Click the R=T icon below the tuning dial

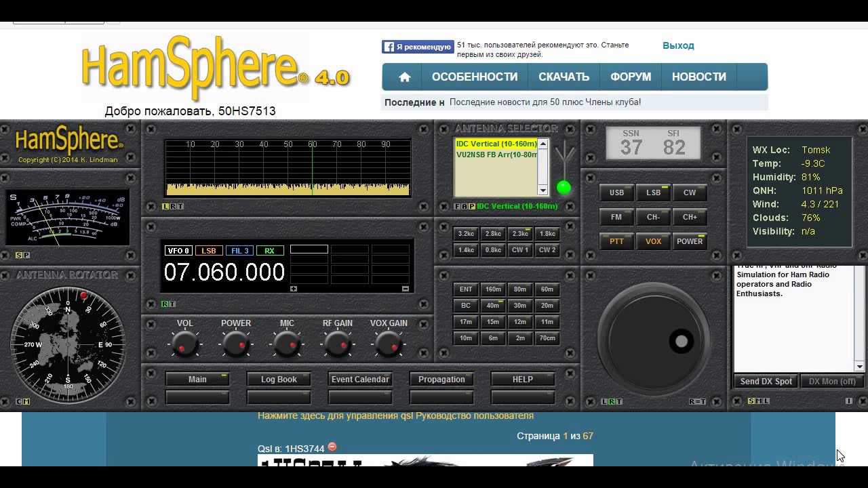[x=697, y=401]
